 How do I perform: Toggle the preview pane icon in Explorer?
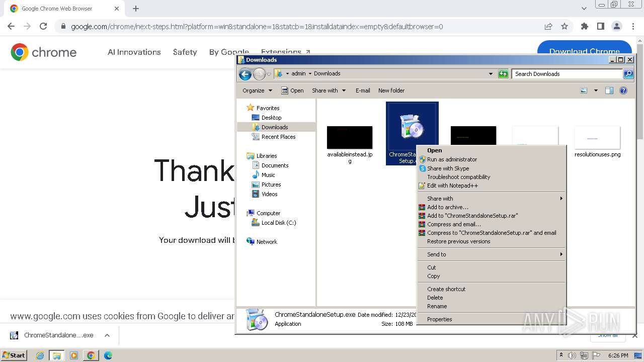(x=609, y=90)
